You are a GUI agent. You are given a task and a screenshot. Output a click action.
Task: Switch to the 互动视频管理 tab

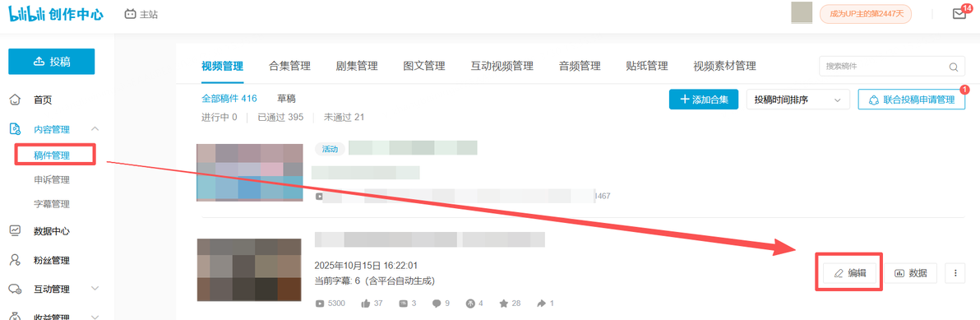[x=502, y=67]
